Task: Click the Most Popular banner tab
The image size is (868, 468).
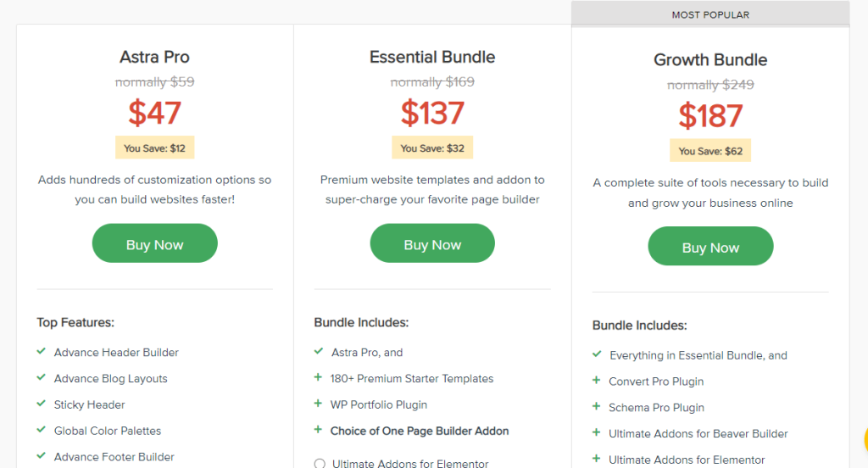Action: pos(710,14)
